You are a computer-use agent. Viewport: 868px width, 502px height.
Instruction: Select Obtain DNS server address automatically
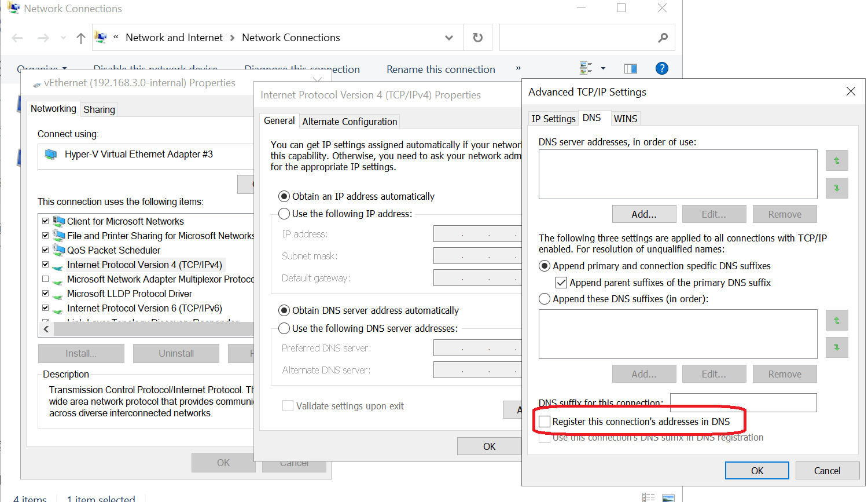pyautogui.click(x=284, y=310)
